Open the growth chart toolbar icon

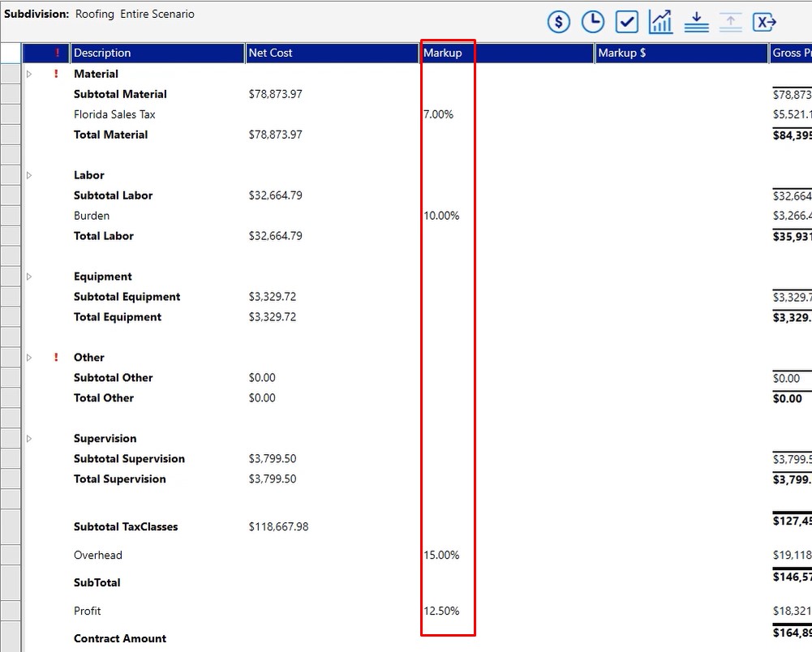pos(661,22)
